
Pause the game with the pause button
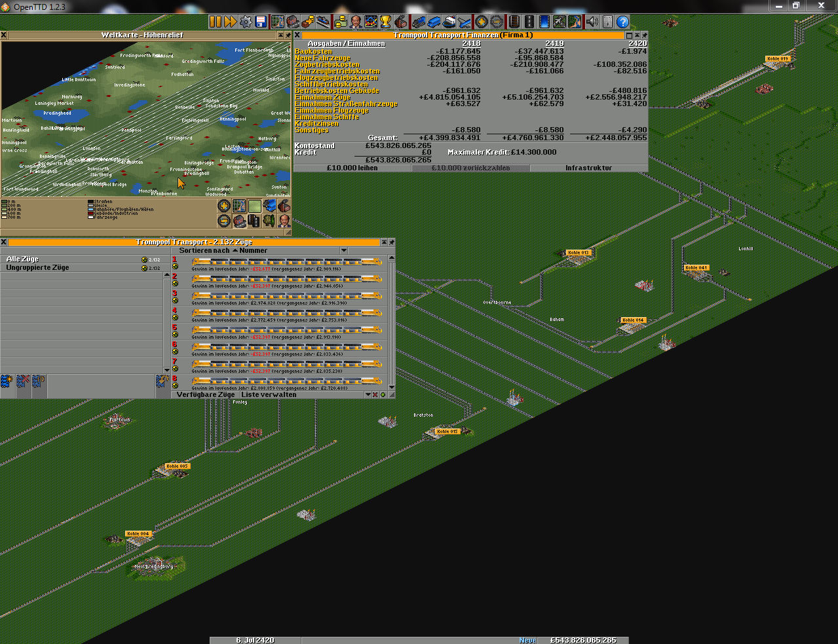tap(216, 22)
